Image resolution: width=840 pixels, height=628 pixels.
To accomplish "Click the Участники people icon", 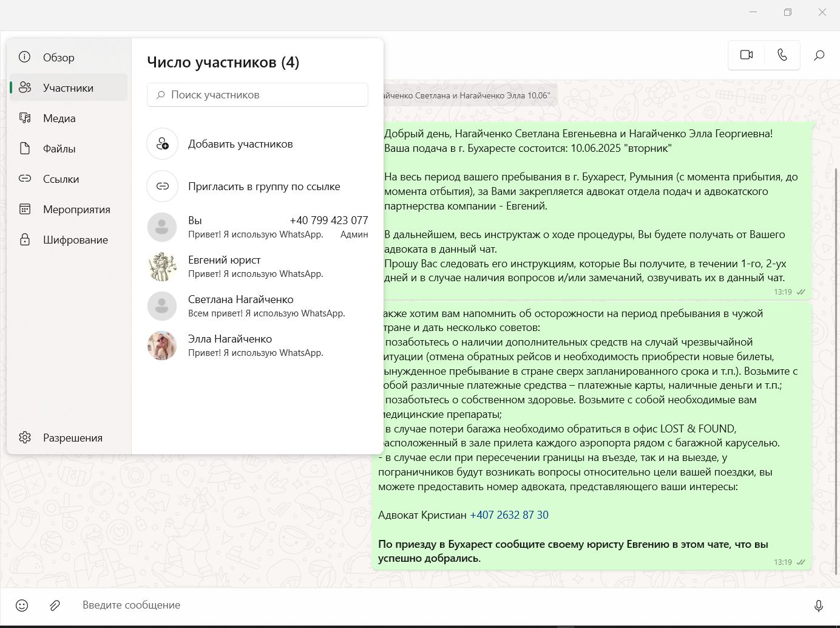I will (25, 87).
